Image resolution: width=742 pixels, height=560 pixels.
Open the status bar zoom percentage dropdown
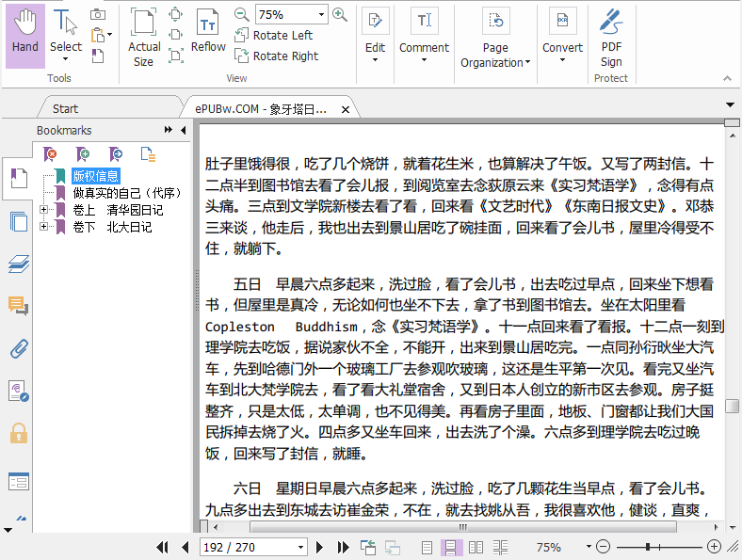589,547
